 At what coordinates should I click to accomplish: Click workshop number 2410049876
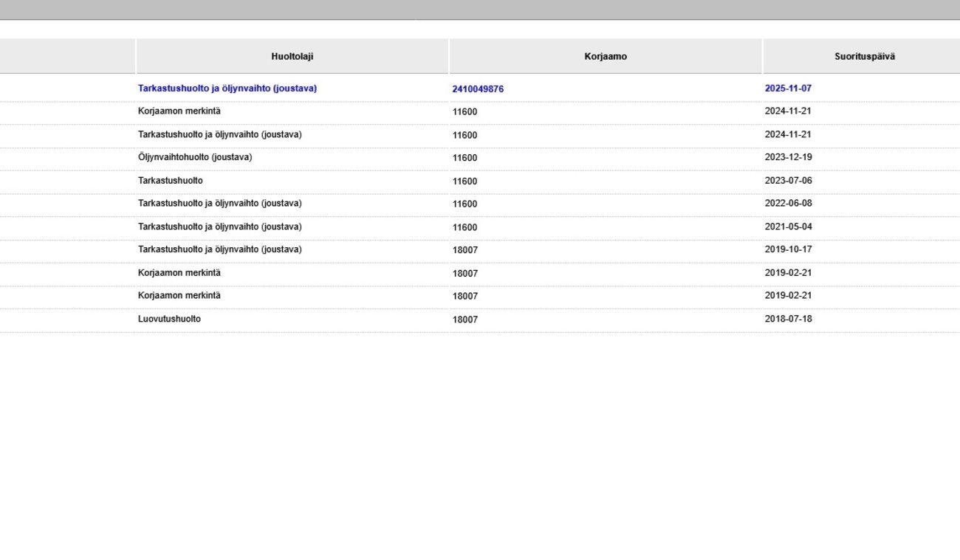pos(478,89)
